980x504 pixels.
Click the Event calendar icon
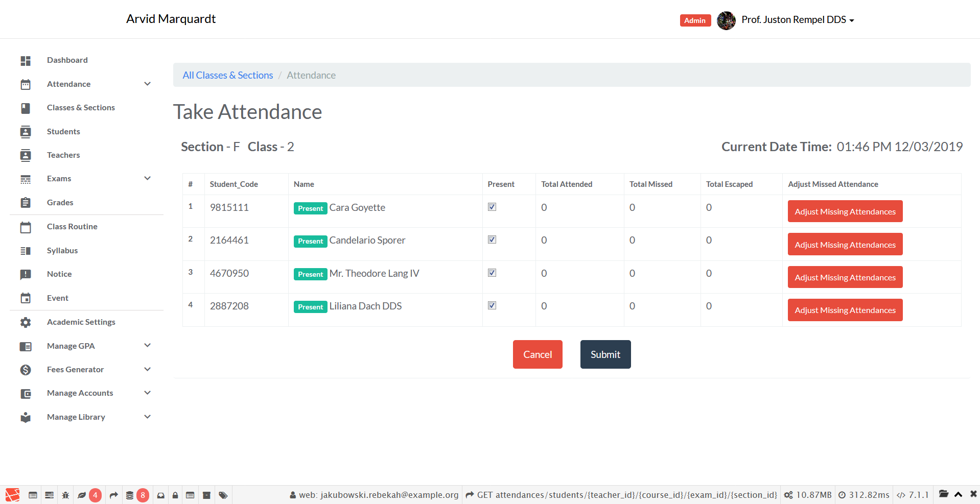click(26, 298)
